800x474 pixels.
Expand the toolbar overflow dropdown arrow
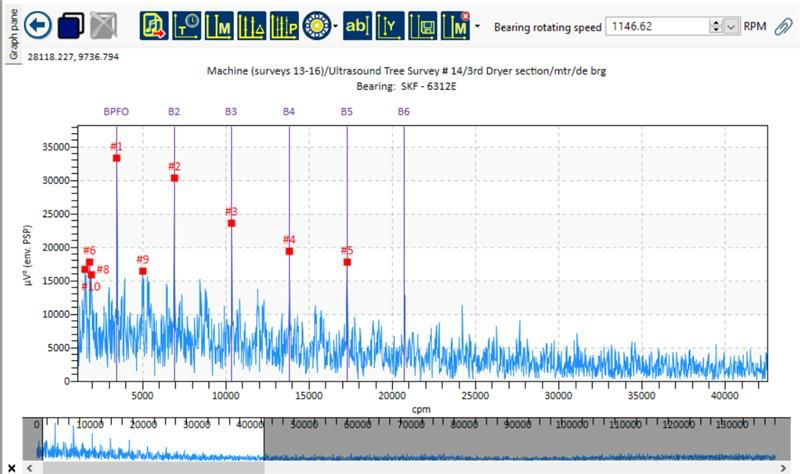(477, 26)
